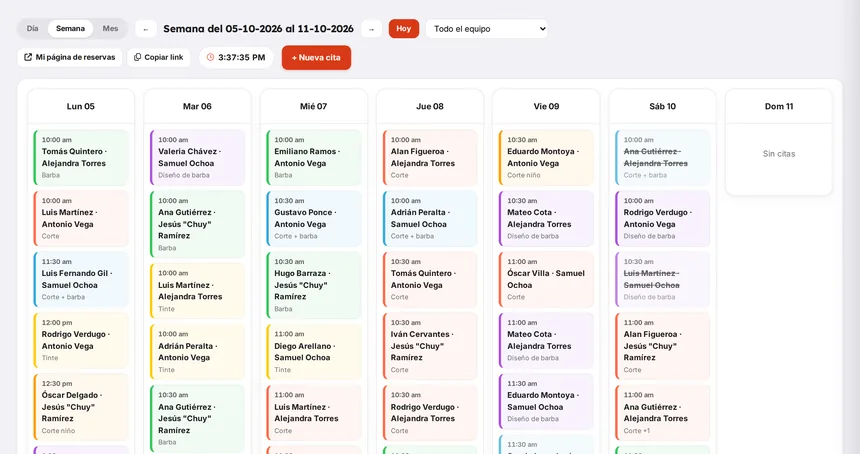The image size is (860, 454).
Task: Select the Dom 11 column header
Action: 779,106
